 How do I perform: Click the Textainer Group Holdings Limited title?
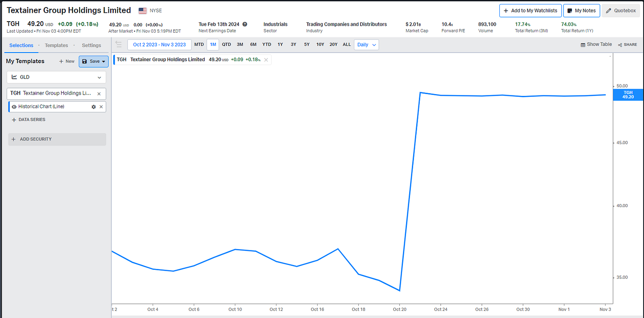point(69,10)
